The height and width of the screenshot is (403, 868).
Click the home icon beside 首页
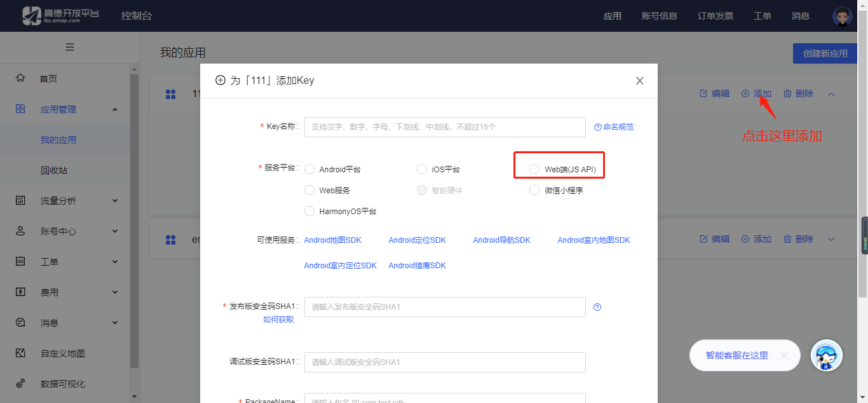click(x=20, y=78)
